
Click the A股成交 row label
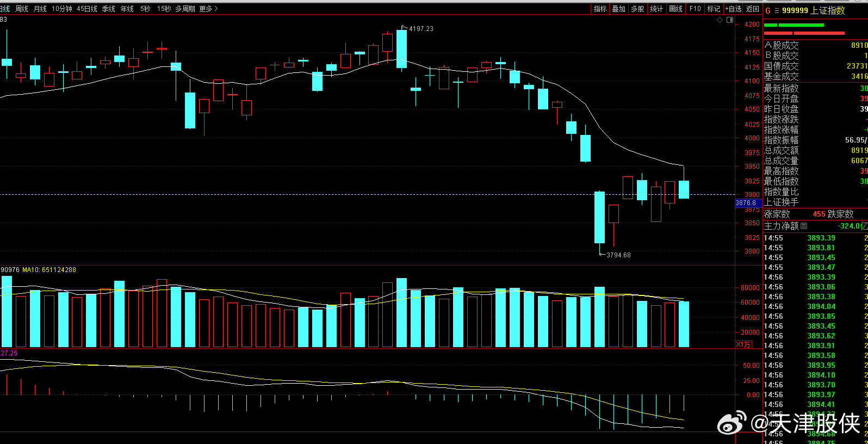tap(782, 46)
